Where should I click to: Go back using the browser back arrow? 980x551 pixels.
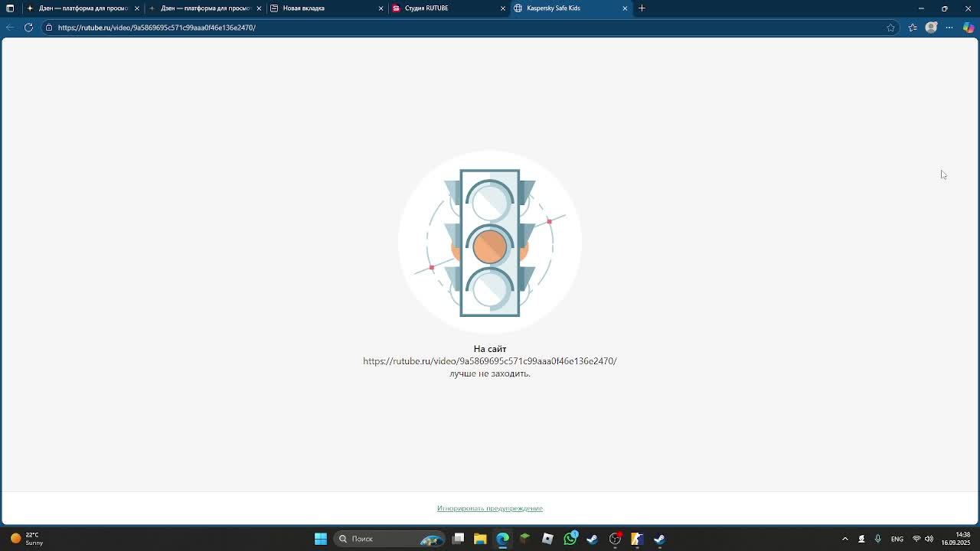pos(9,28)
